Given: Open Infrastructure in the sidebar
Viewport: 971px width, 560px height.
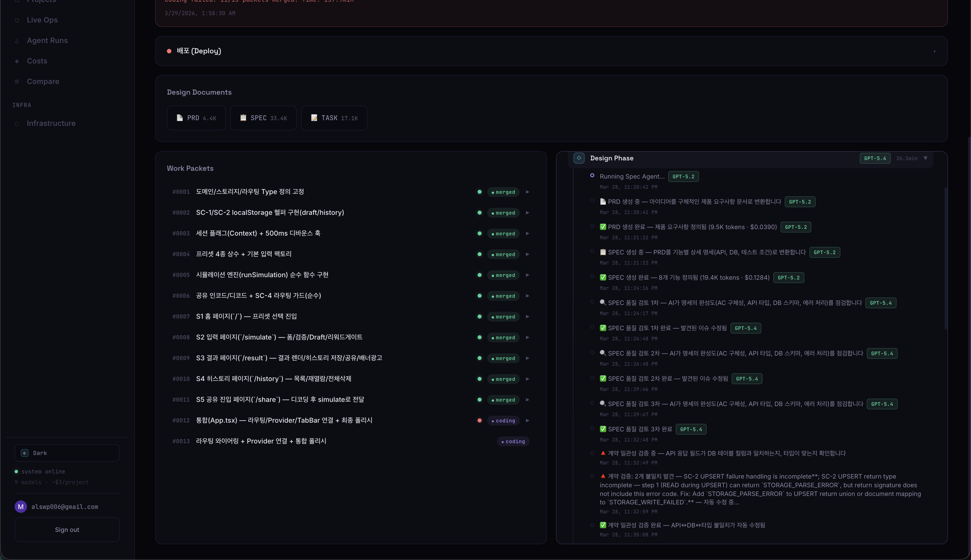Looking at the screenshot, I should (x=51, y=123).
